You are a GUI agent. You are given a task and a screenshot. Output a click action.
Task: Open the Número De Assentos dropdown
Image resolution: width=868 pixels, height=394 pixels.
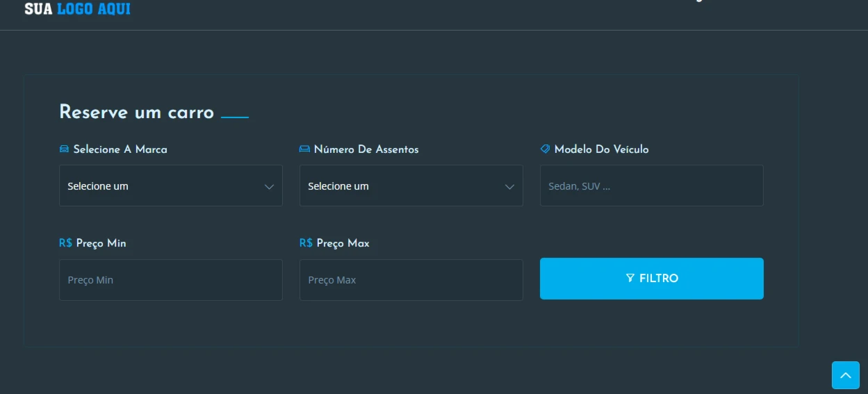(411, 186)
